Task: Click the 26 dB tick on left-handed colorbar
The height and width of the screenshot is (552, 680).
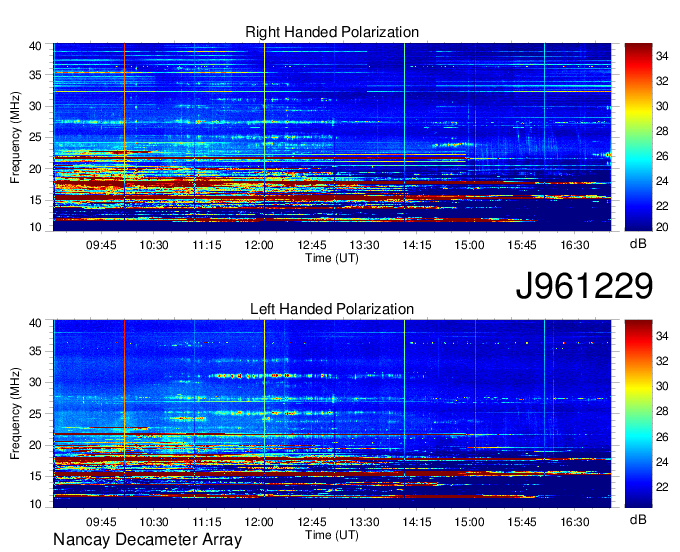Action: pyautogui.click(x=662, y=437)
